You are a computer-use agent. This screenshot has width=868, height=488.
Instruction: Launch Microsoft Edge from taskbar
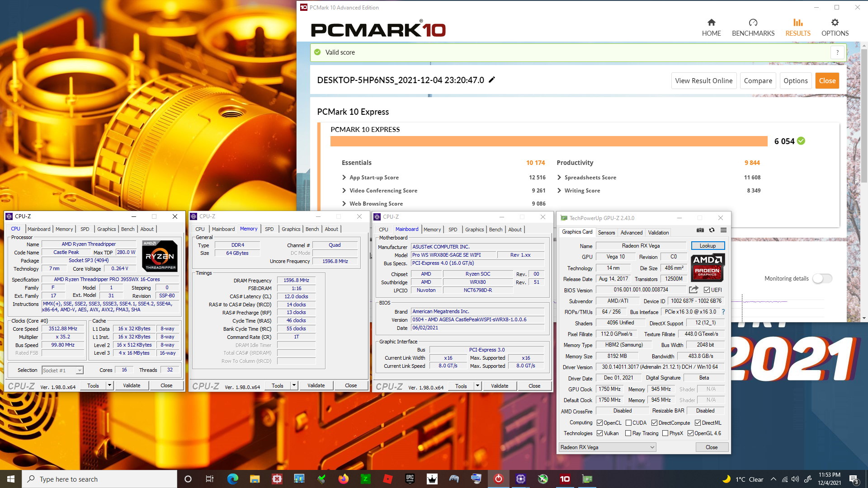point(232,479)
